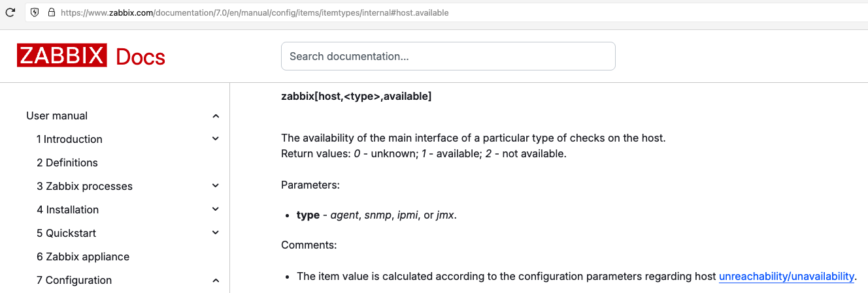Open the 2 Definitions page
Image resolution: width=868 pixels, height=293 pixels.
pyautogui.click(x=67, y=162)
